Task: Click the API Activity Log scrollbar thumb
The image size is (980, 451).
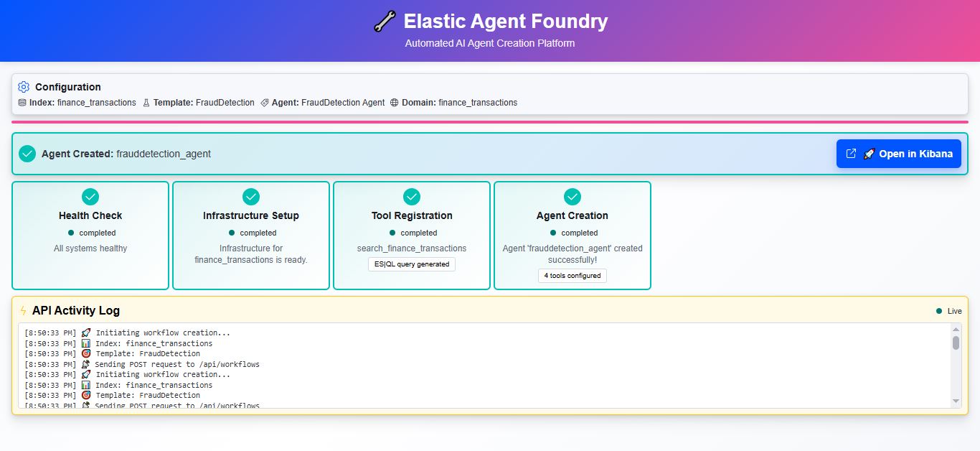Action: pyautogui.click(x=956, y=343)
